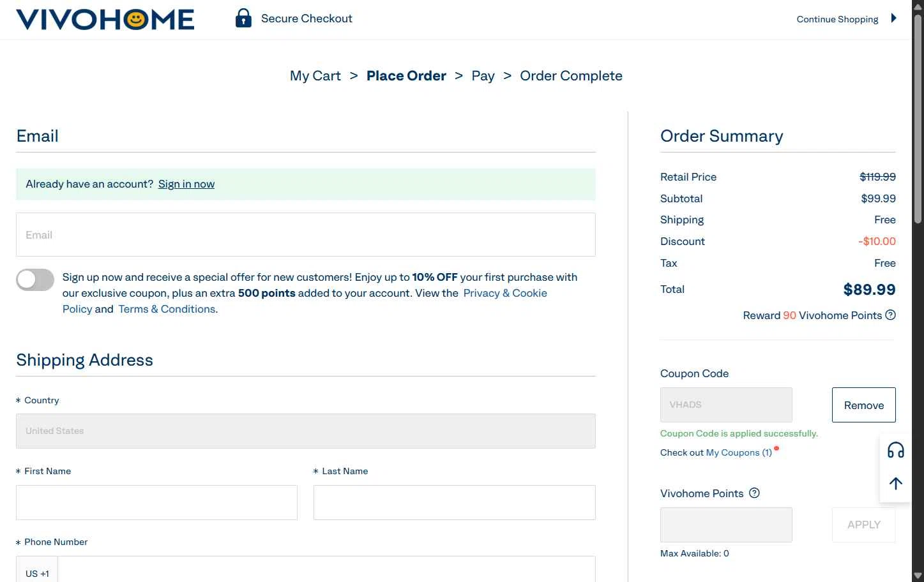Click the Vivohome Points input field
The image size is (924, 582).
[x=726, y=525]
